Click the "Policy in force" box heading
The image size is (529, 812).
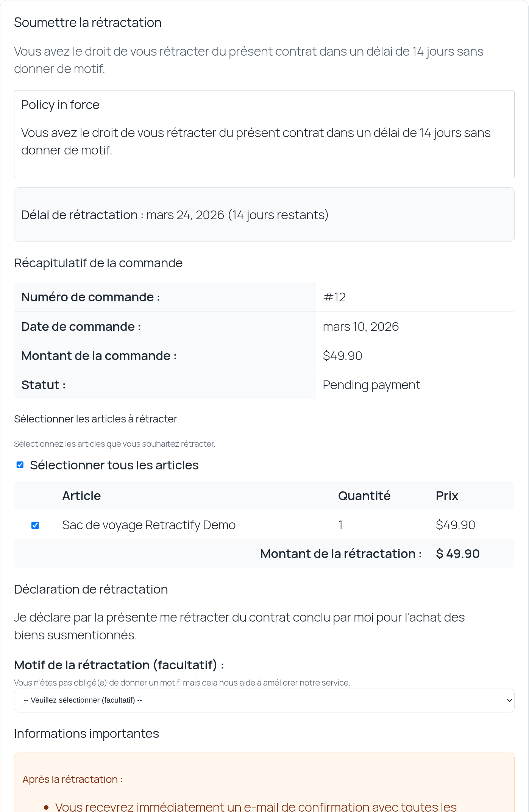click(61, 104)
